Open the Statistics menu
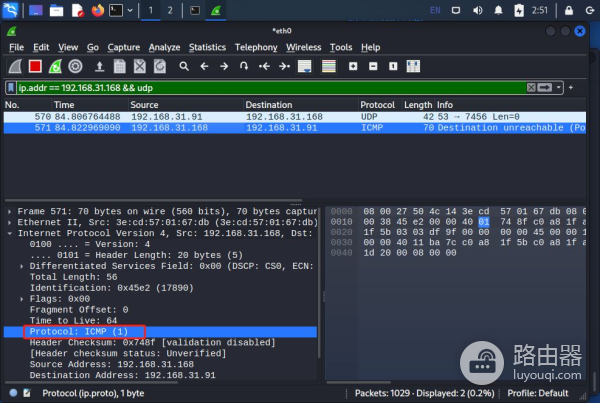The width and height of the screenshot is (600, 403). (207, 47)
